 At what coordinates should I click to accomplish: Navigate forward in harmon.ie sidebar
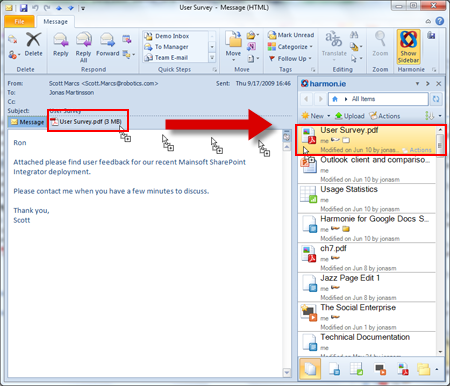(320, 99)
